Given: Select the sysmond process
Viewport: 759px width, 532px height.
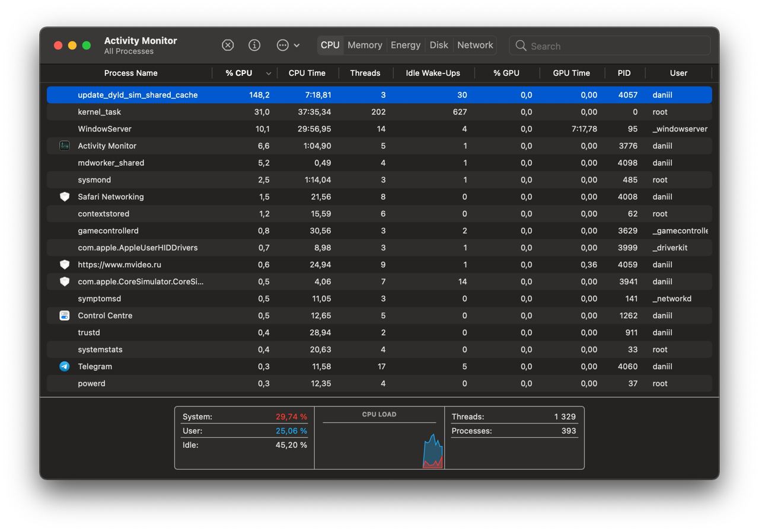Looking at the screenshot, I should pos(379,180).
